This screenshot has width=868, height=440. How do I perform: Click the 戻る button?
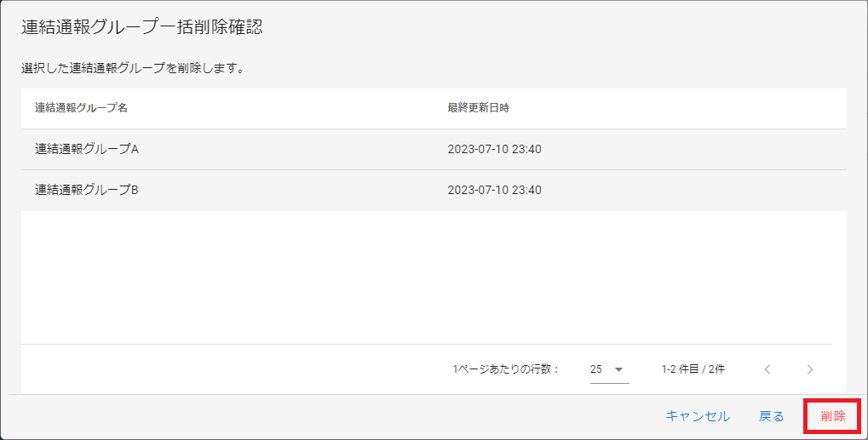click(x=772, y=416)
